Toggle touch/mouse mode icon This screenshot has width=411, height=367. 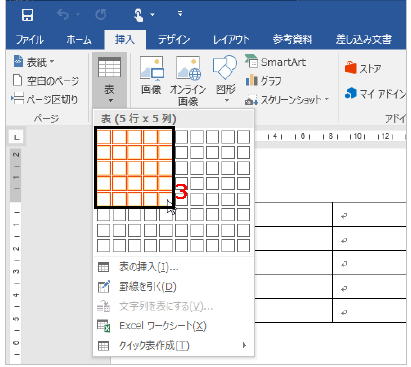(138, 15)
